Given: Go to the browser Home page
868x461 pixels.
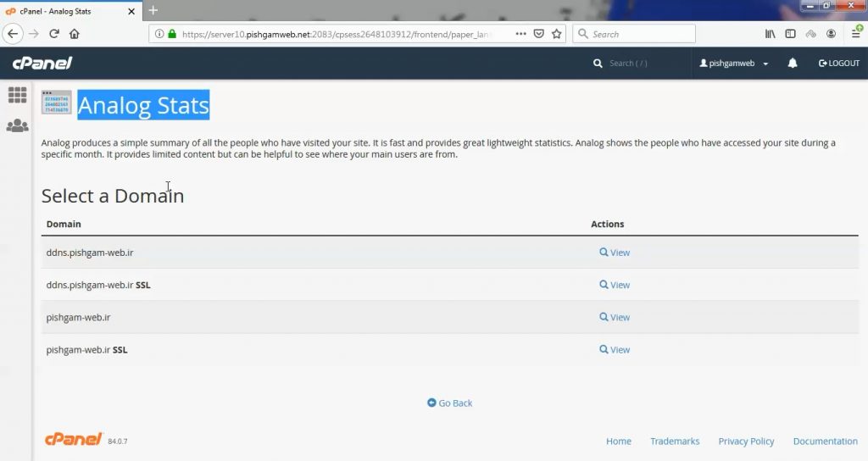Looking at the screenshot, I should tap(75, 34).
